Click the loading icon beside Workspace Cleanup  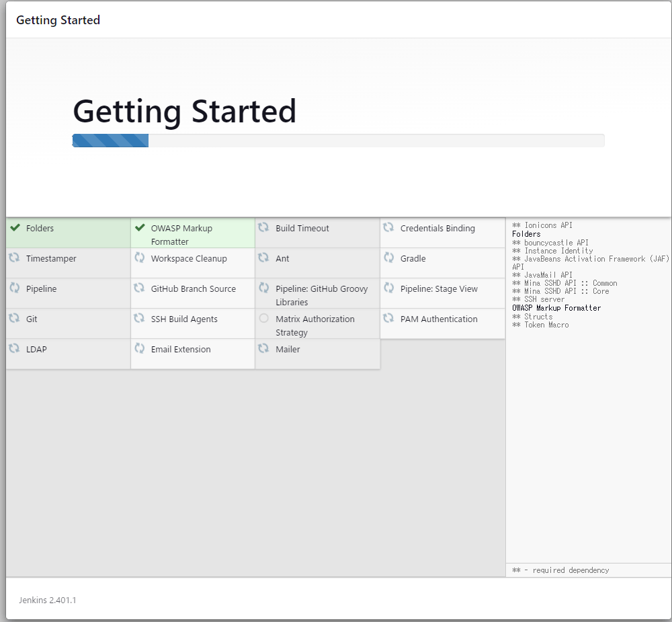tap(139, 258)
